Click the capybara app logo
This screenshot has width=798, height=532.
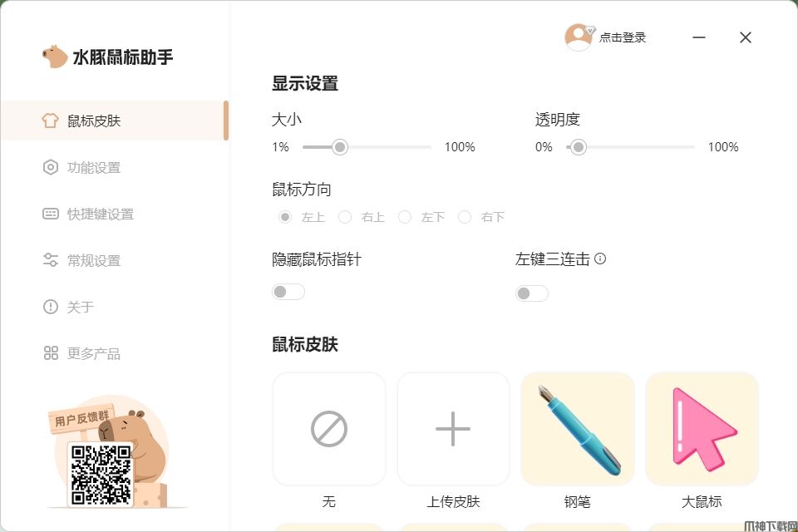55,57
